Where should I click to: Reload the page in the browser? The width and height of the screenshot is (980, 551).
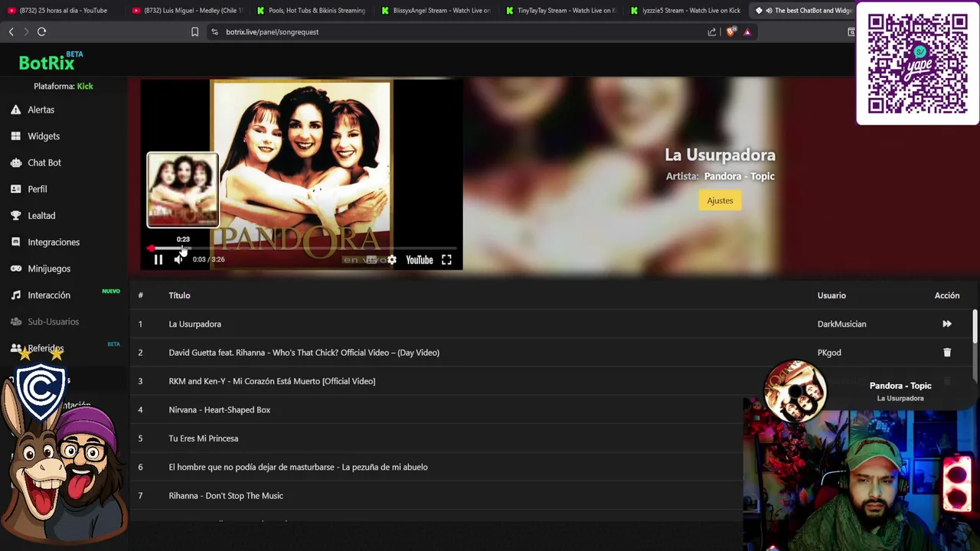point(41,31)
